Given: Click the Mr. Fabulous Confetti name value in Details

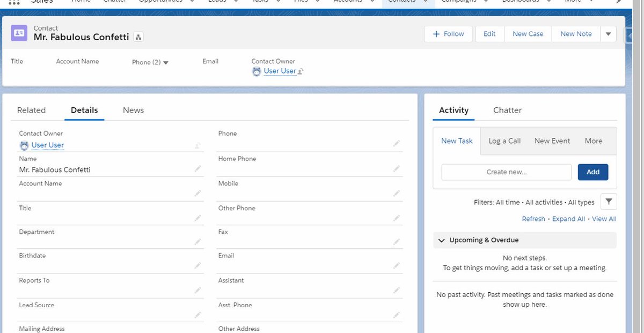Looking at the screenshot, I should tap(55, 169).
